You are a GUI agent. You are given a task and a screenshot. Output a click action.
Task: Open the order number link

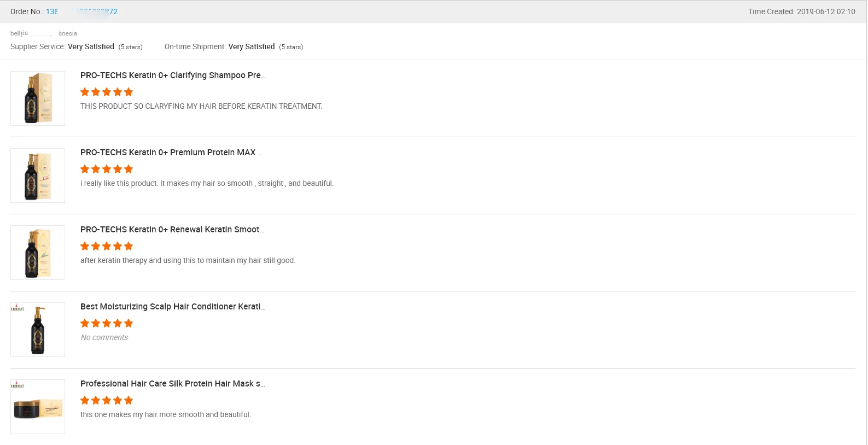click(82, 11)
